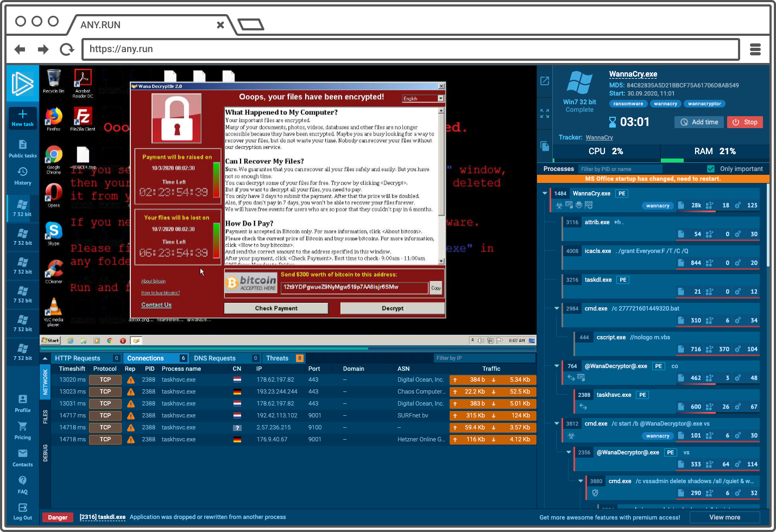Screen dimensions: 776x532
Task: Stop the running task
Action: point(745,122)
